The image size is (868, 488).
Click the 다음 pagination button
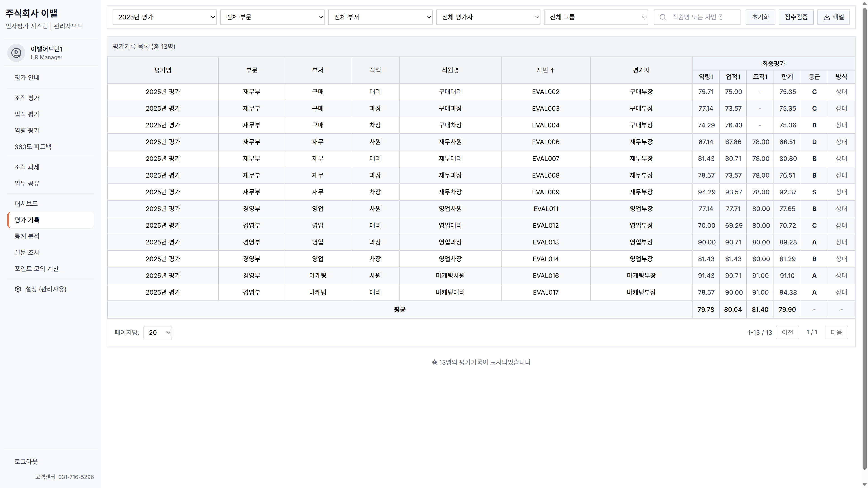point(836,332)
